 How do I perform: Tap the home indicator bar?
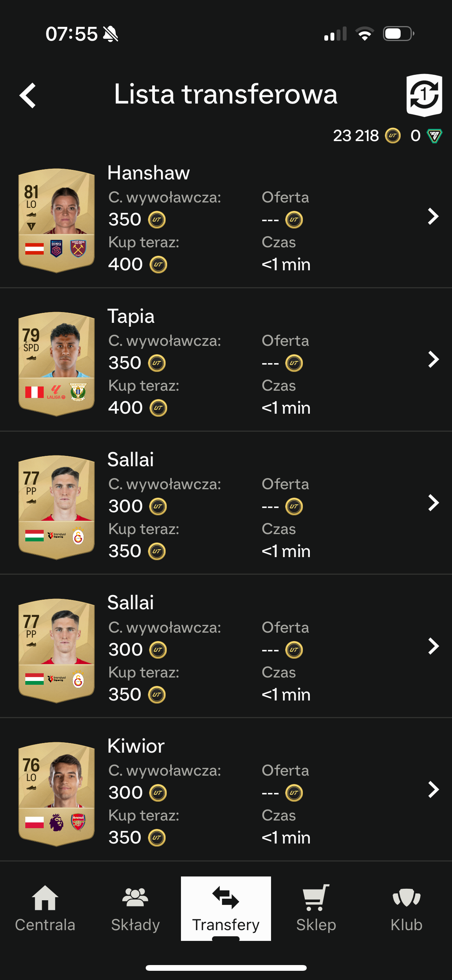tap(226, 968)
